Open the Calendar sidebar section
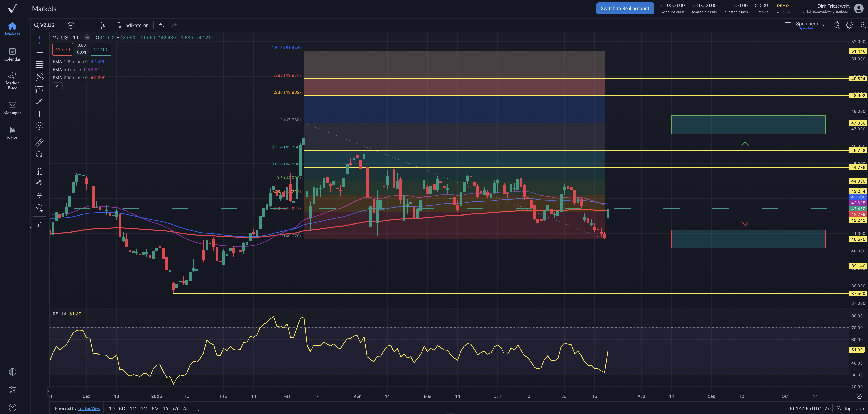868x414 pixels. pos(12,54)
